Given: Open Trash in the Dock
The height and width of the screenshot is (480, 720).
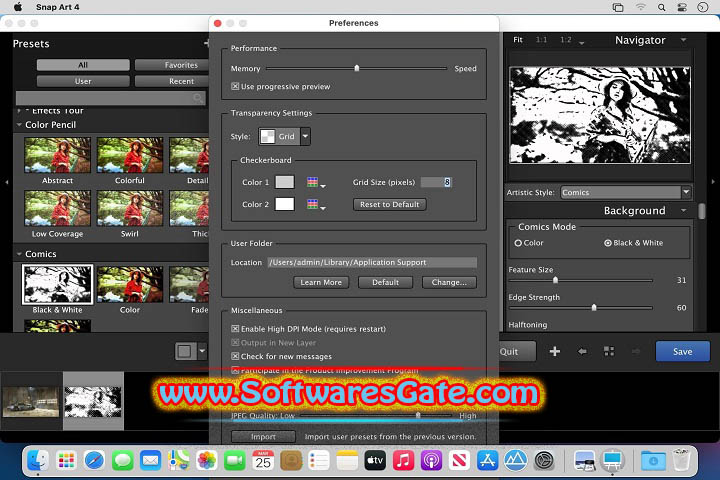Looking at the screenshot, I should (x=681, y=460).
